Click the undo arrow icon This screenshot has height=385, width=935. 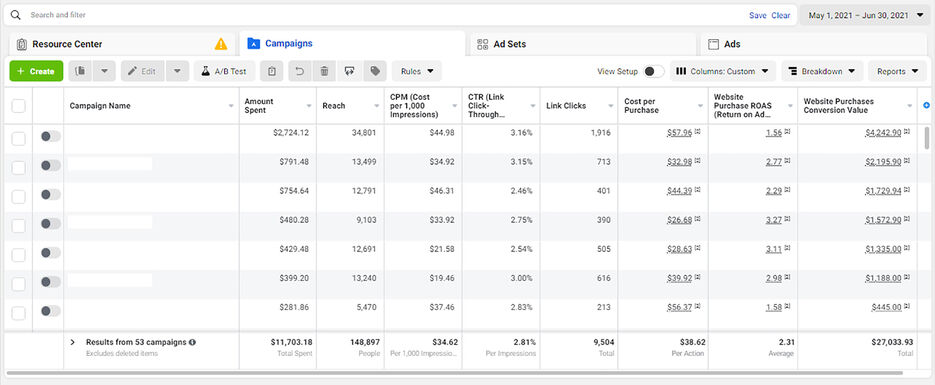[x=301, y=72]
